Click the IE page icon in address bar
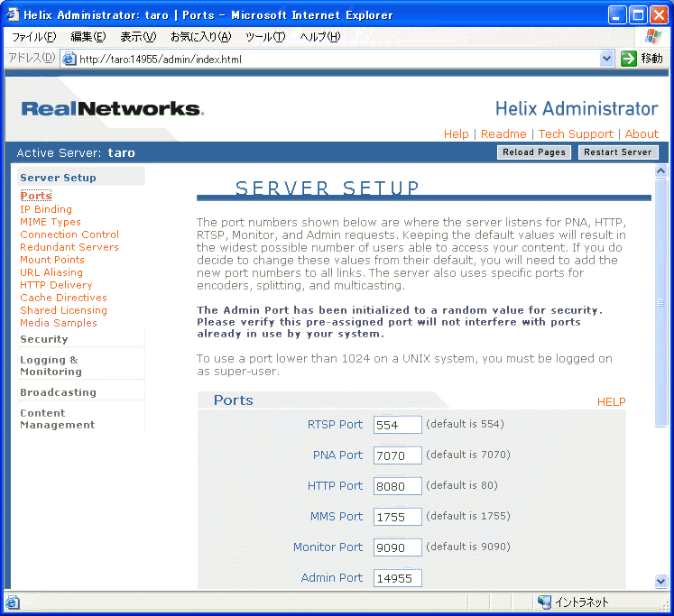 pyautogui.click(x=69, y=59)
